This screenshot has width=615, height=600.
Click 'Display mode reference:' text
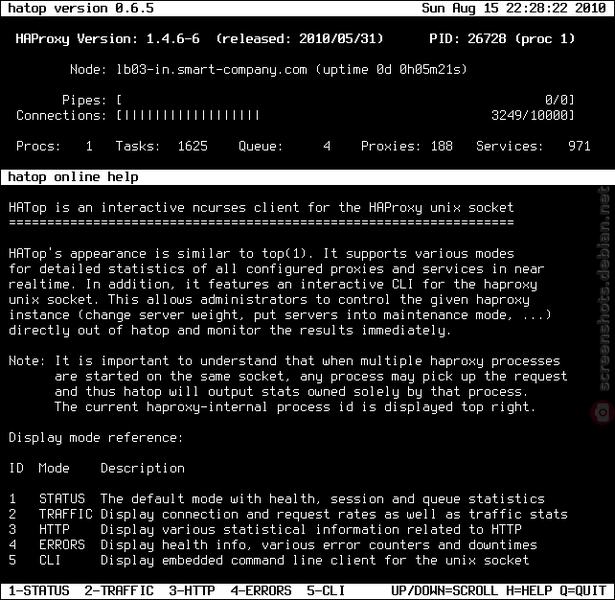point(96,437)
